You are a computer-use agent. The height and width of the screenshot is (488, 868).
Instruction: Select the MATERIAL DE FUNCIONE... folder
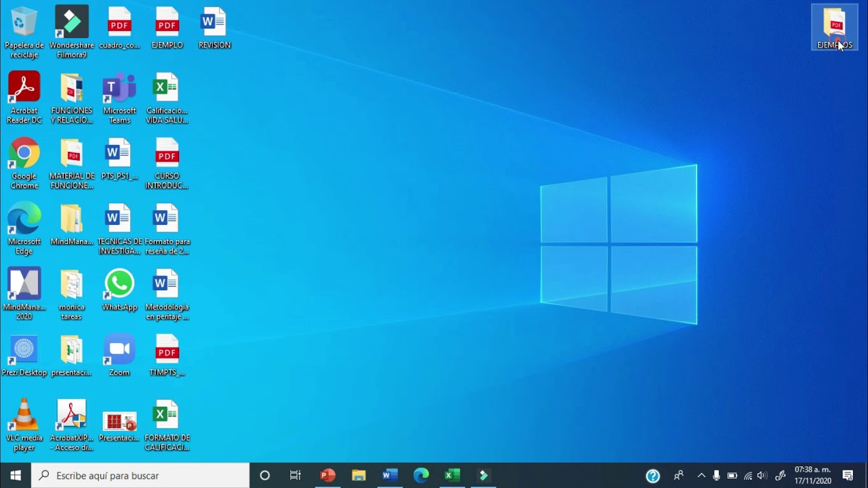[71, 164]
